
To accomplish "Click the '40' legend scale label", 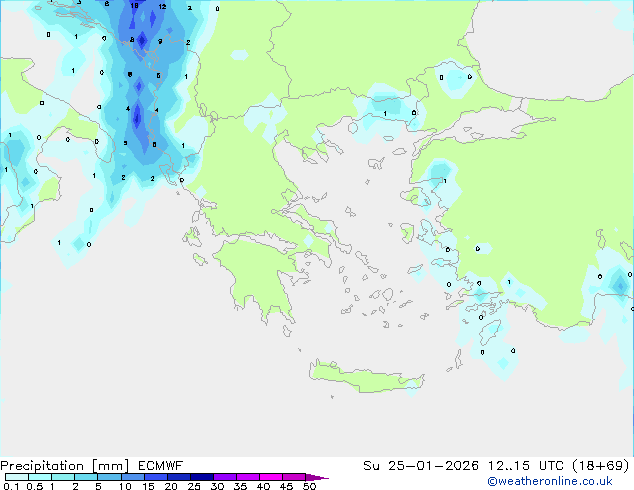I will point(263,486).
